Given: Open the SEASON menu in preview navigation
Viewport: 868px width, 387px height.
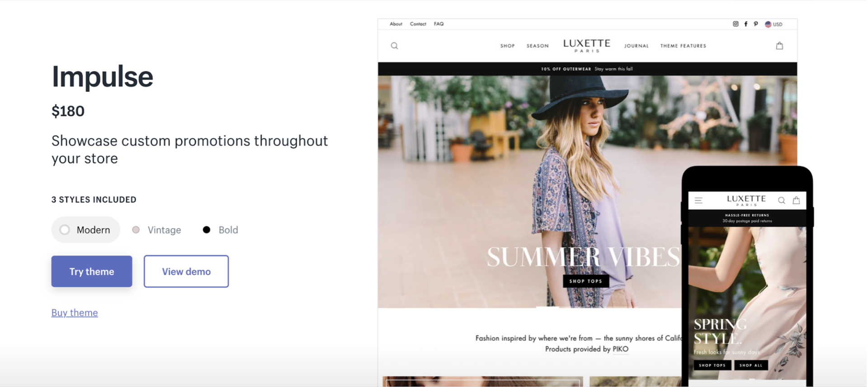Looking at the screenshot, I should pos(538,46).
